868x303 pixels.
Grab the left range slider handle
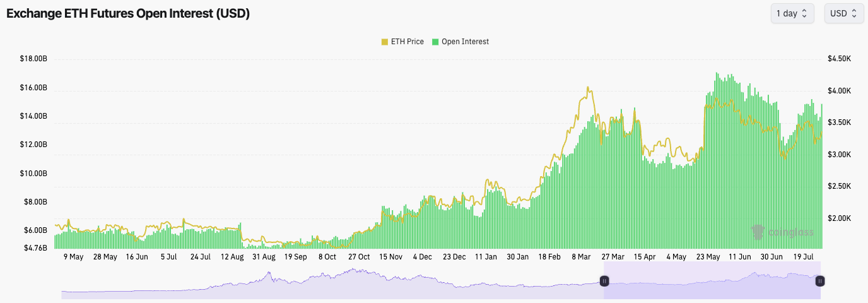click(604, 281)
